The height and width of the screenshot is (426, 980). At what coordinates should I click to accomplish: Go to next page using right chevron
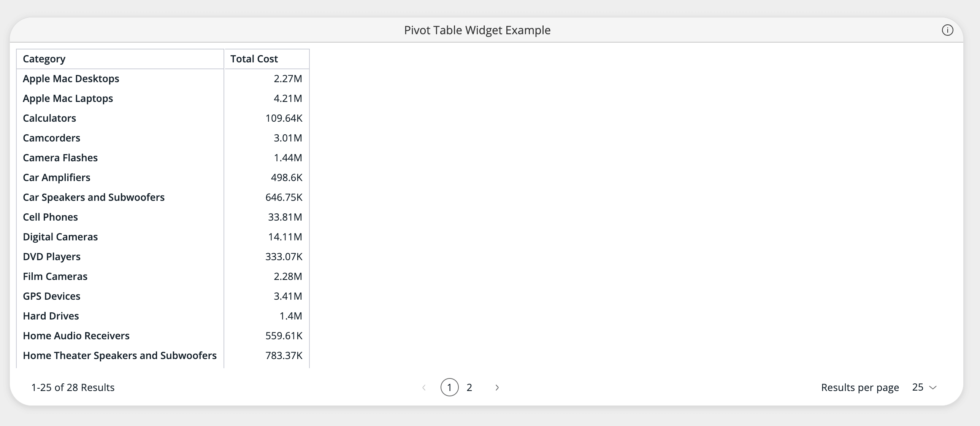tap(497, 388)
